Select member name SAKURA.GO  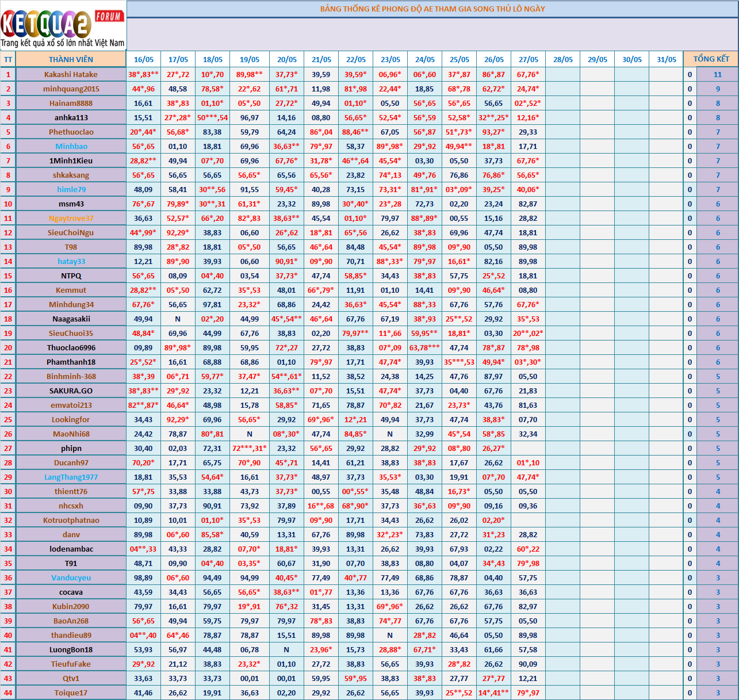(x=71, y=391)
